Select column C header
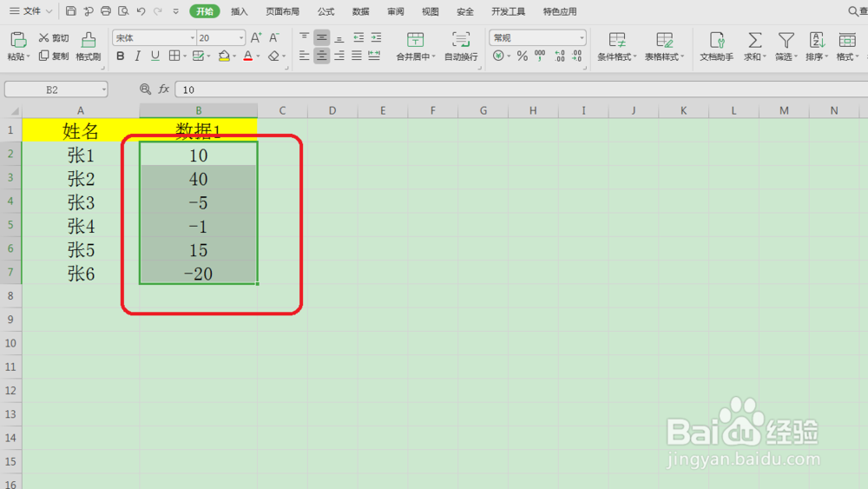Image resolution: width=868 pixels, height=489 pixels. click(282, 110)
